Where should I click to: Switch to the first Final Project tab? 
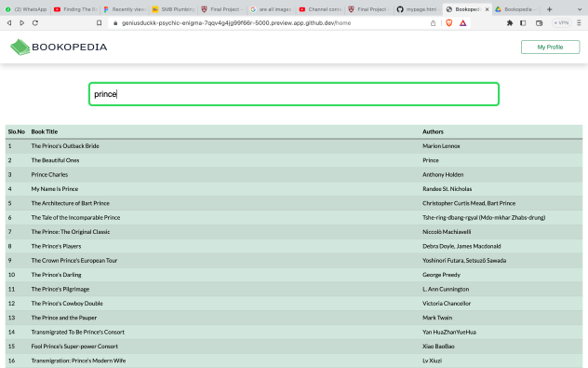222,9
